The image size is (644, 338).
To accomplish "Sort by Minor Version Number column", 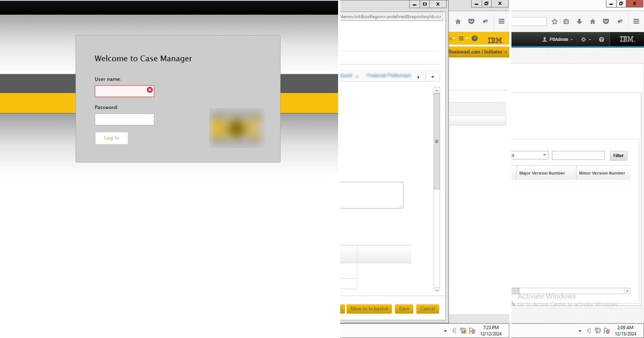I will click(x=602, y=173).
